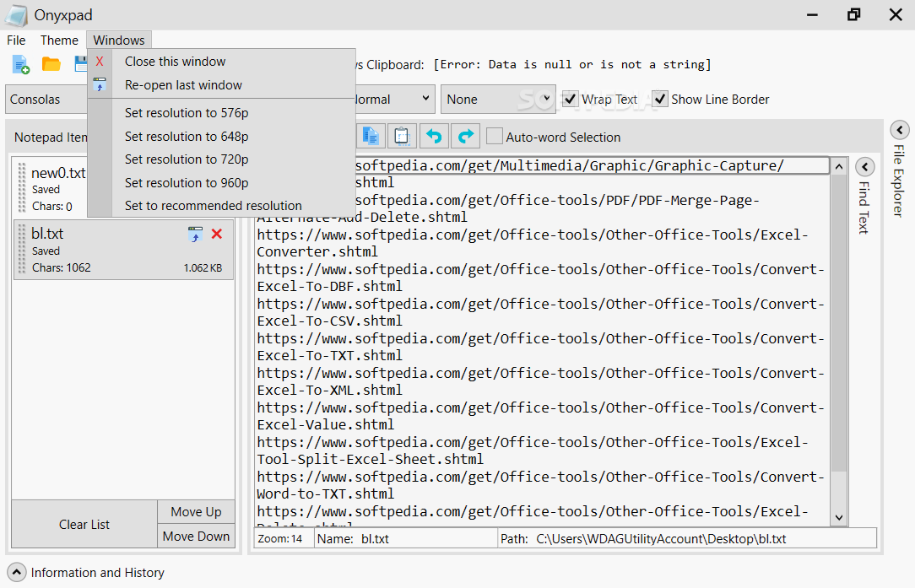
Task: Select the new0.txt notepad item
Action: [x=51, y=187]
